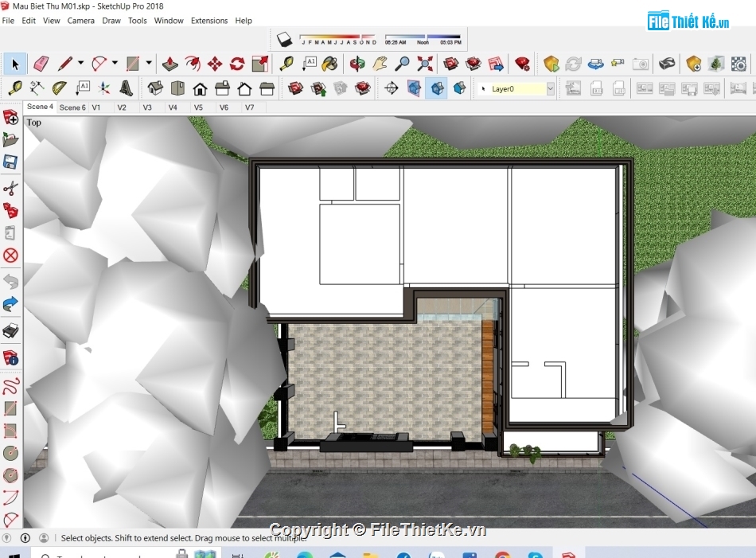Switch to the Iso view
Viewport: 756px width, 558px height.
tap(154, 88)
